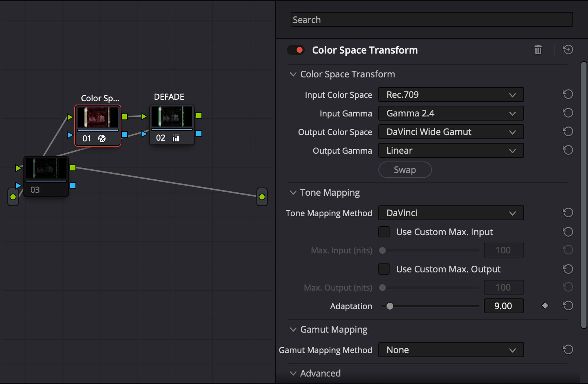Reset the Gamut Mapping Method setting
This screenshot has height=384, width=588.
[568, 350]
